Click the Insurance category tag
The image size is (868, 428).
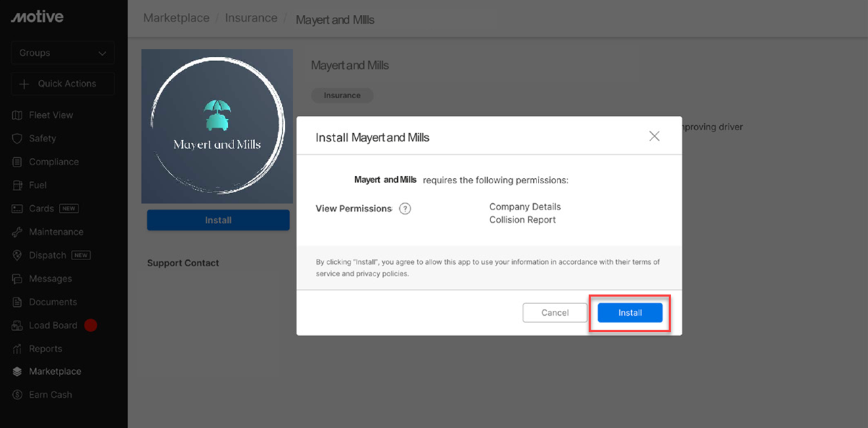click(x=342, y=95)
